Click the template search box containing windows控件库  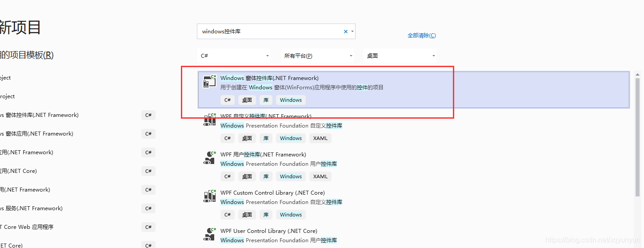tap(276, 32)
